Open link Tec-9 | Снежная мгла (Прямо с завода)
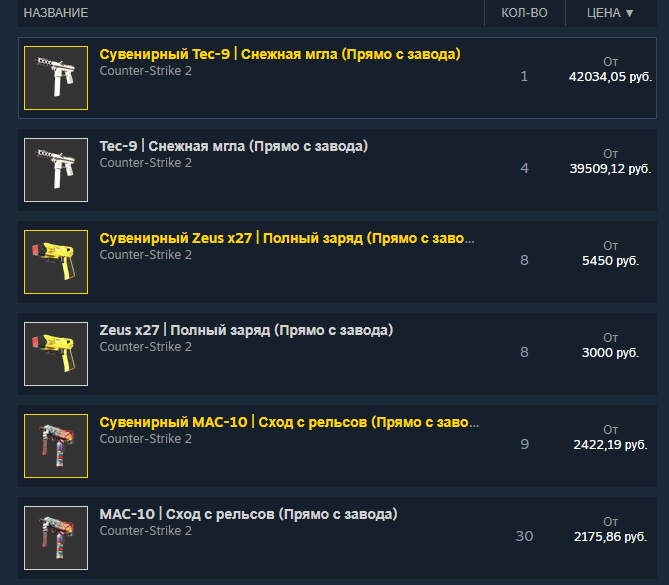 click(233, 146)
